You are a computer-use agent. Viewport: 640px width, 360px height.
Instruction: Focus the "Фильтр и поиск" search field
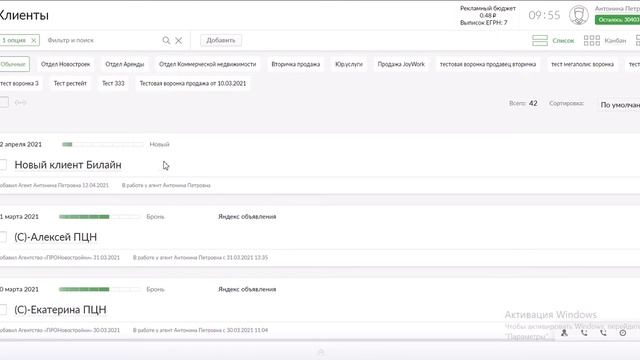[x=102, y=40]
